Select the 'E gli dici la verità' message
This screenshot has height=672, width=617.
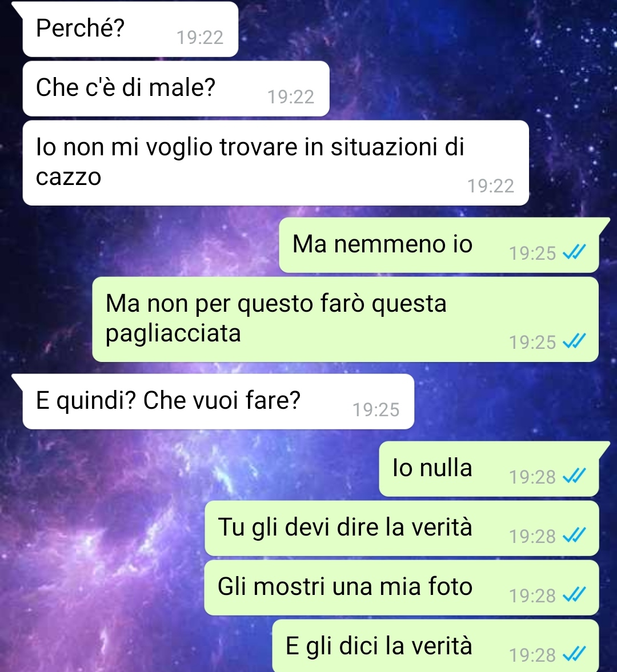pyautogui.click(x=435, y=646)
